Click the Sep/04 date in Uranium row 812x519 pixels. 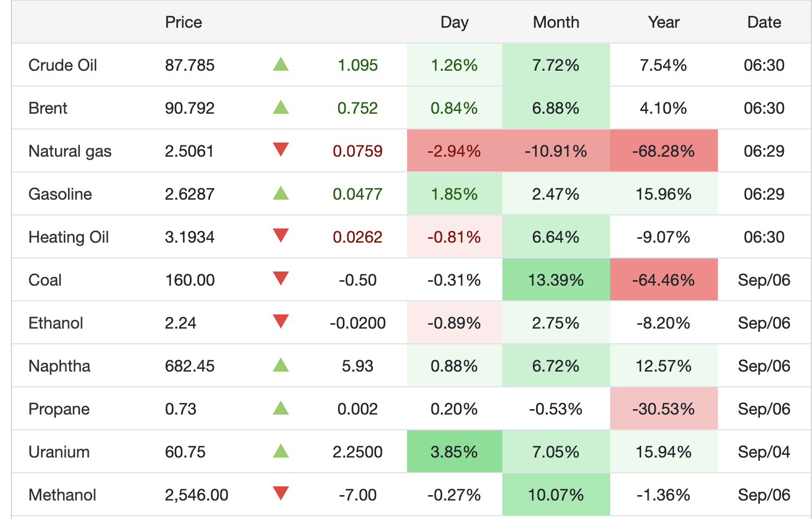coord(764,452)
